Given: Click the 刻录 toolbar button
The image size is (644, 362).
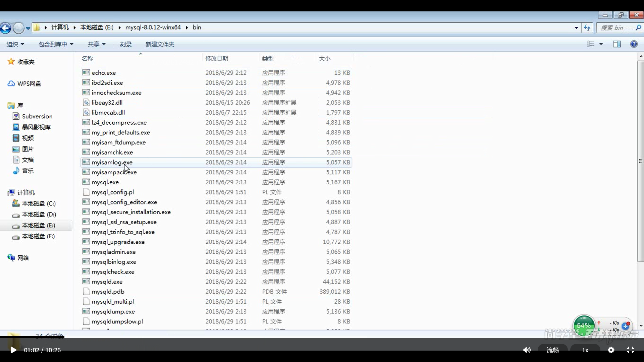Looking at the screenshot, I should (x=126, y=44).
